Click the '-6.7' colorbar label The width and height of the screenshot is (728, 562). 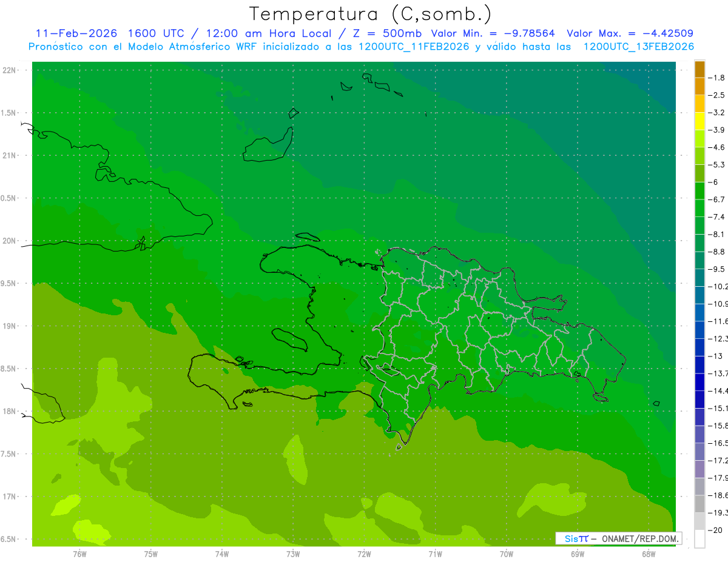point(716,199)
